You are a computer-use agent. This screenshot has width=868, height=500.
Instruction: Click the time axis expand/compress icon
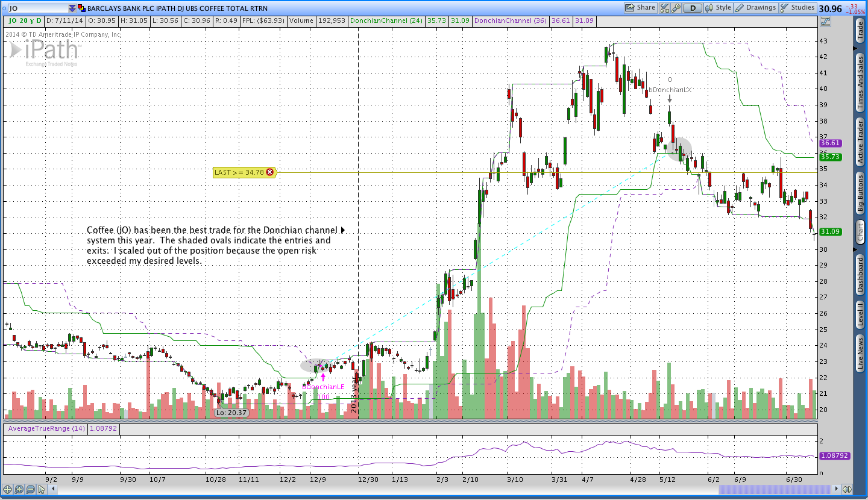(x=848, y=490)
